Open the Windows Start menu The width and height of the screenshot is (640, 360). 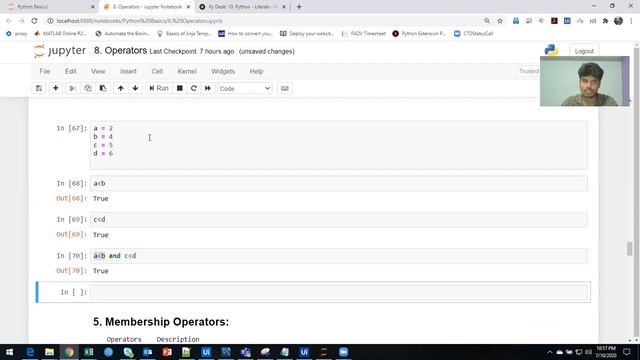(9, 352)
